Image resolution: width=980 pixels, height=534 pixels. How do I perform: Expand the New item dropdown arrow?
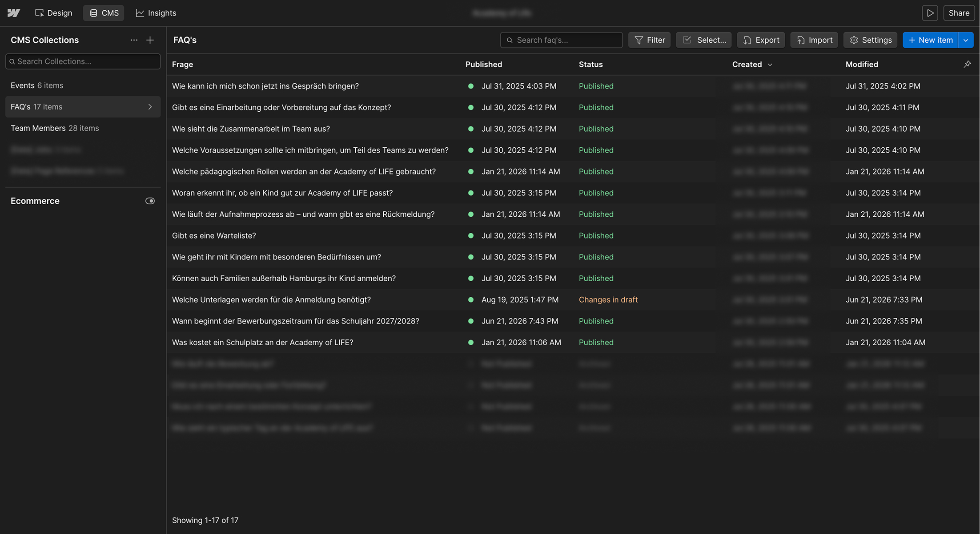pyautogui.click(x=966, y=40)
